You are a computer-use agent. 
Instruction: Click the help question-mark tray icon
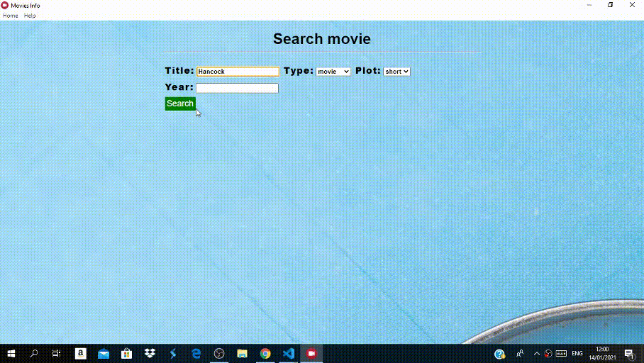click(x=499, y=354)
